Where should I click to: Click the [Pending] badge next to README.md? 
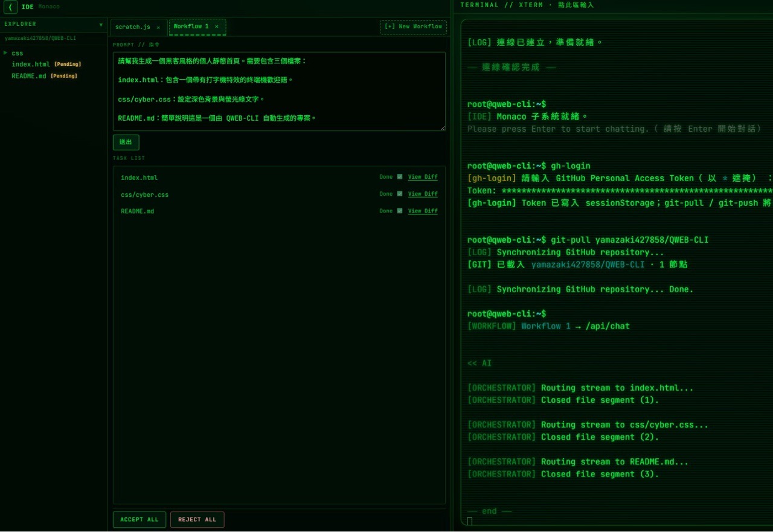pyautogui.click(x=63, y=76)
